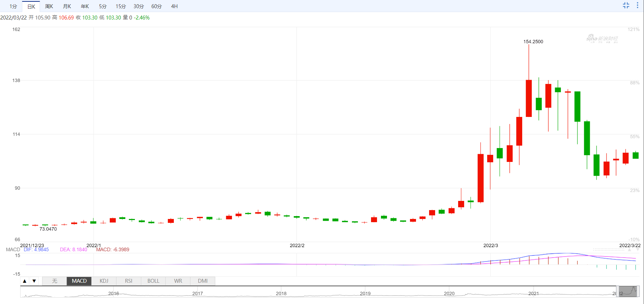Open the 周K weekly chart tab
The width and height of the screenshot is (644, 304).
click(x=49, y=6)
